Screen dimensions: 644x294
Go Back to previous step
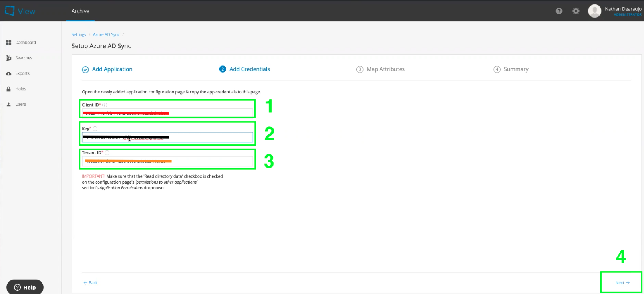[x=90, y=283]
